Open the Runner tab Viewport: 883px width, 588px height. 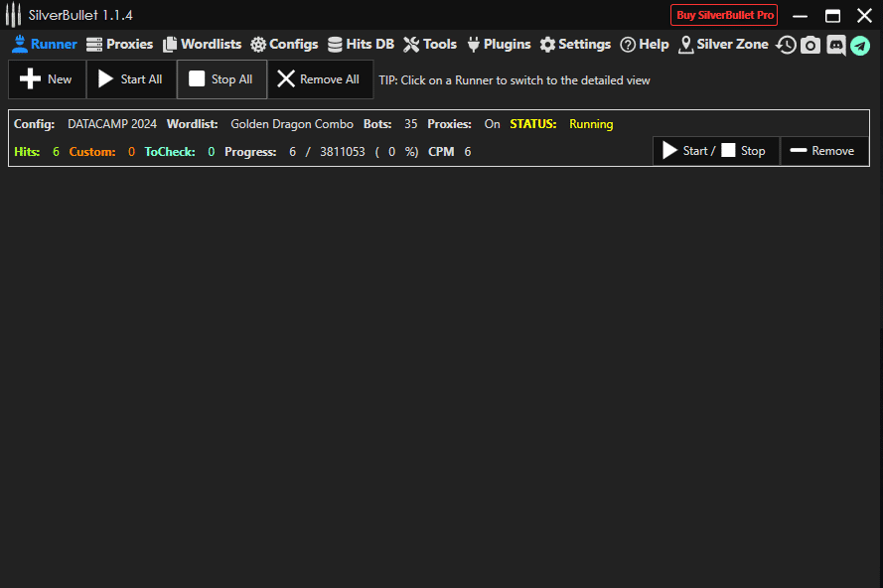point(44,45)
